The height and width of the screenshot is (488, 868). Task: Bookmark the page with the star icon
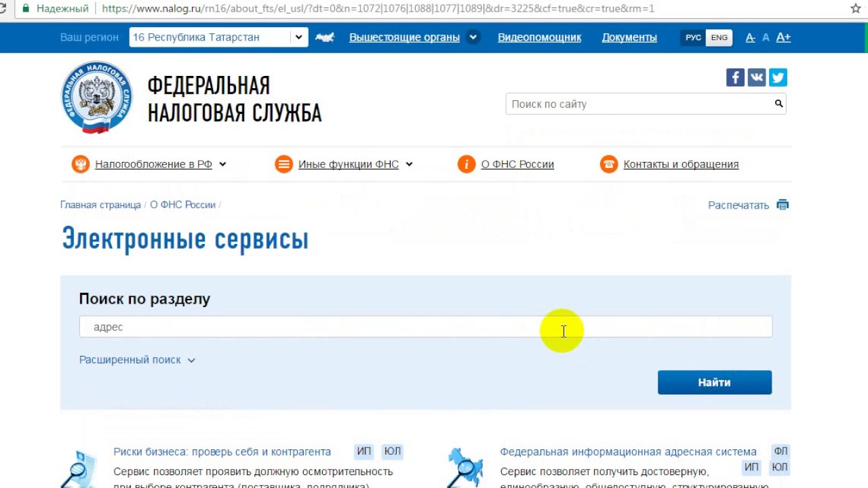tap(855, 9)
